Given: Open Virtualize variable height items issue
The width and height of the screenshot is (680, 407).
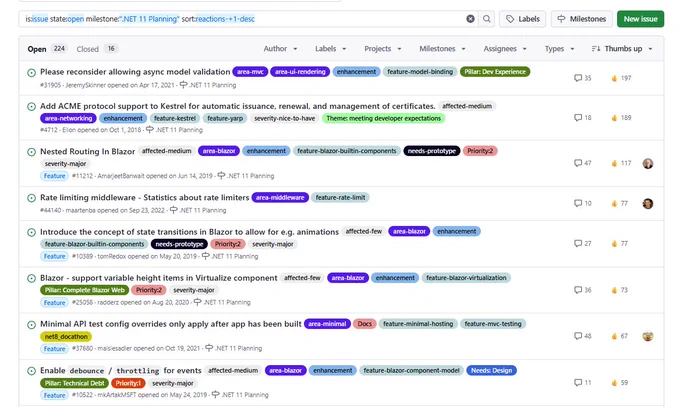Looking at the screenshot, I should (x=158, y=278).
